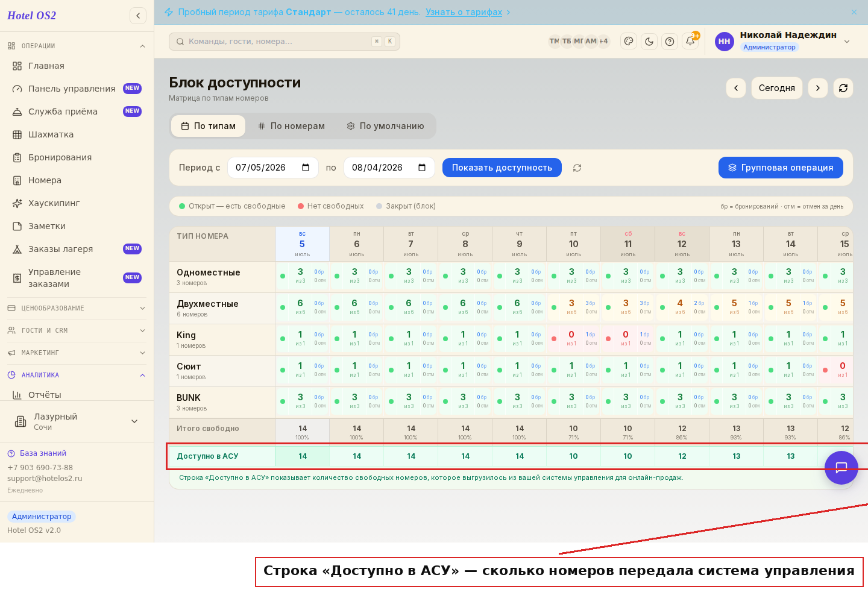This screenshot has width=868, height=601.
Task: Click Двухместные availability cell for July 12
Action: [x=682, y=308]
